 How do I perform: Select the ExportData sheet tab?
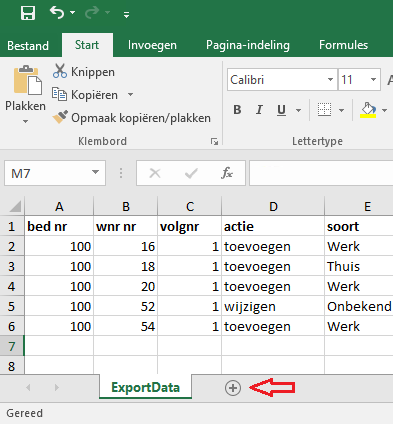(145, 387)
